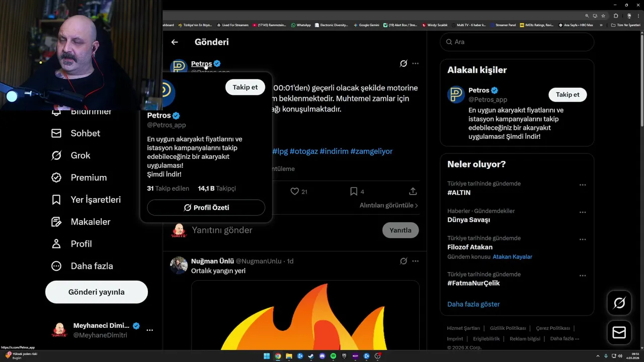This screenshot has width=644, height=362.
Task: Open options dots for #FatmaNurÇelik trend
Action: coord(583,276)
